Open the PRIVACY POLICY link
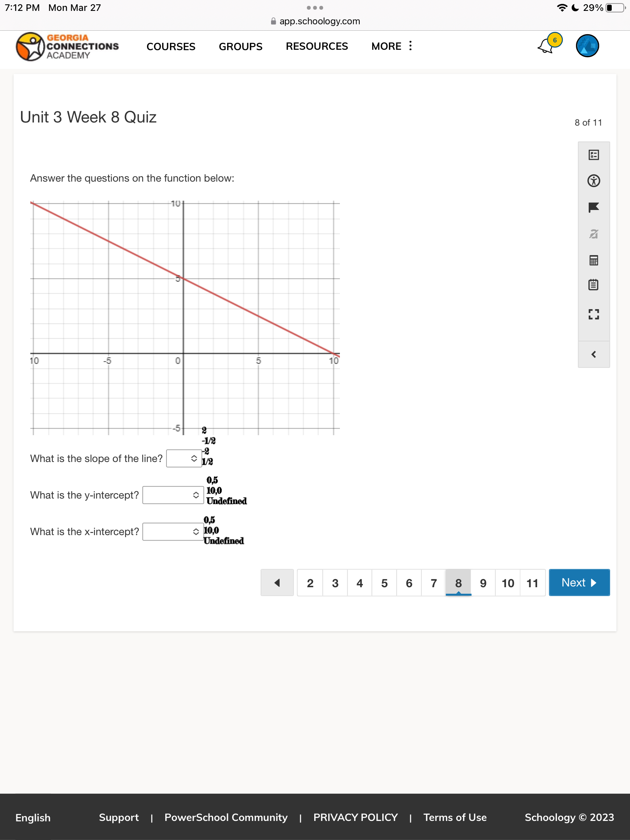The image size is (630, 840). [x=355, y=817]
